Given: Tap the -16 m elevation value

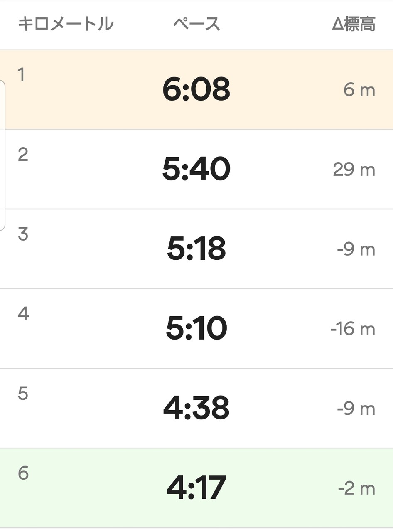Looking at the screenshot, I should (353, 330).
